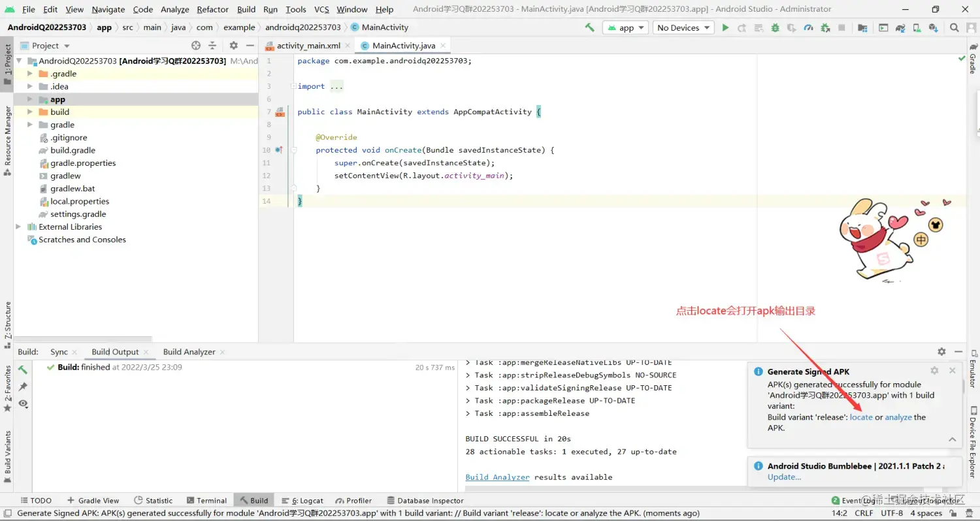
Task: Click the status bar tool window toggle icon
Action: coord(7,513)
